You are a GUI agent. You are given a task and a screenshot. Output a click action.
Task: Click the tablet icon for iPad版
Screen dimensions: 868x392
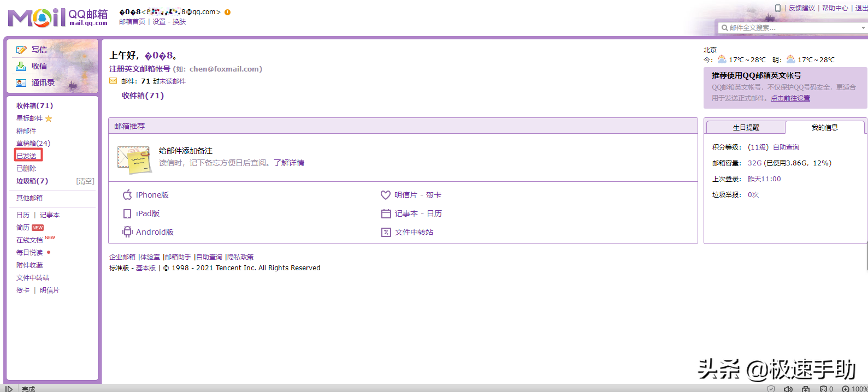pos(127,213)
